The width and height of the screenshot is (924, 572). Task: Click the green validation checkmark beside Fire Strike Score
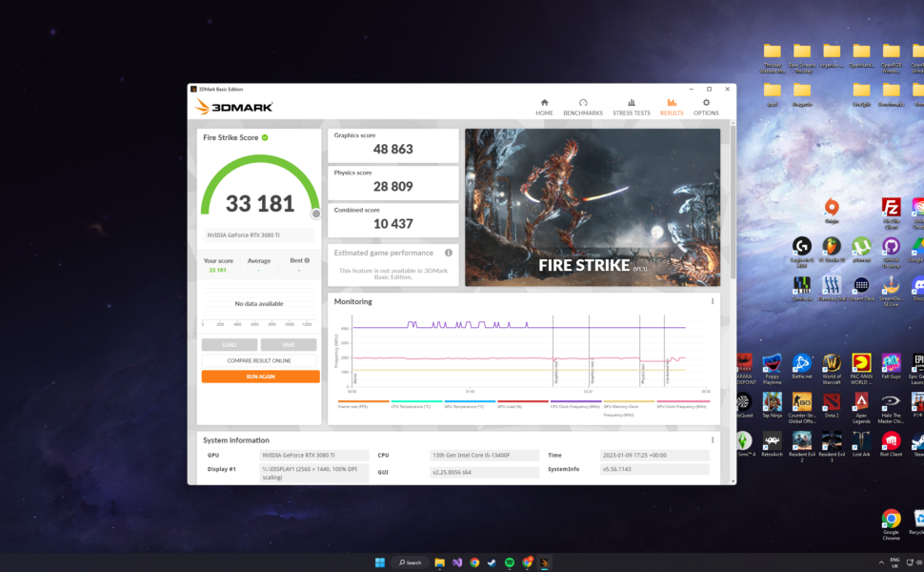[265, 137]
